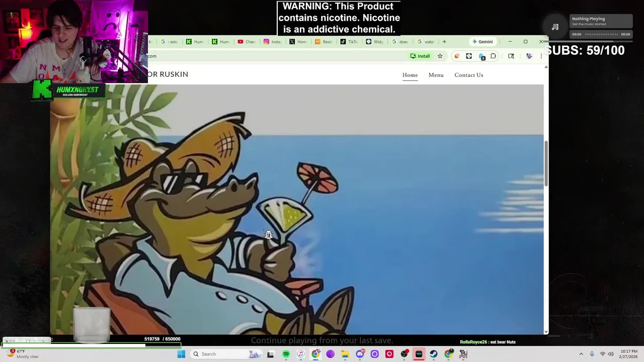The image size is (644, 362).
Task: Open the red square app on taskbar
Action: tap(389, 354)
